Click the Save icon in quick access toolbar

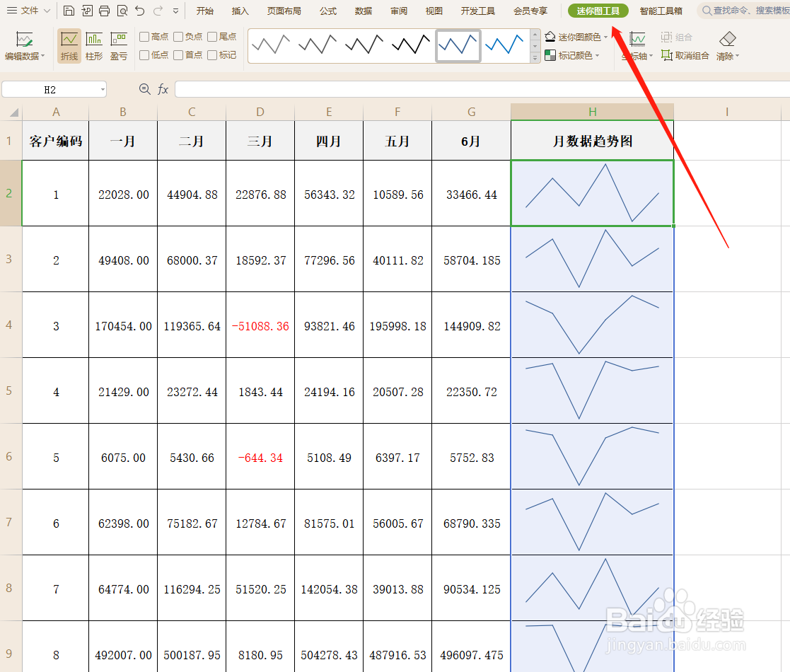tap(69, 11)
